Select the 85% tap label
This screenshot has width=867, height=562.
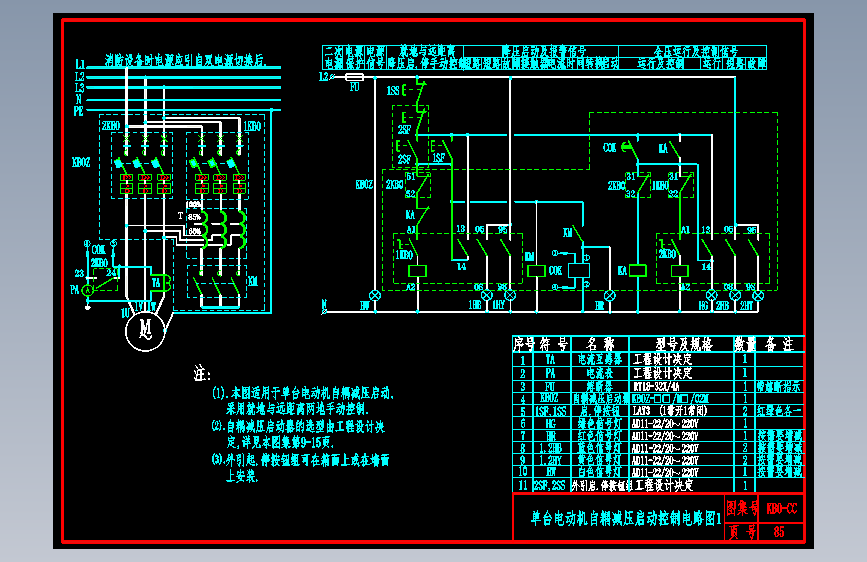point(194,217)
